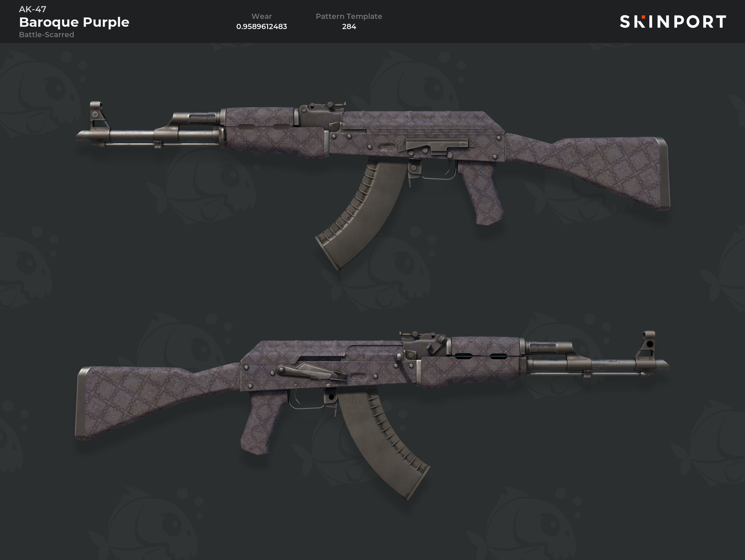Click the Skinport logo
Screen dimensions: 745x560
click(673, 22)
